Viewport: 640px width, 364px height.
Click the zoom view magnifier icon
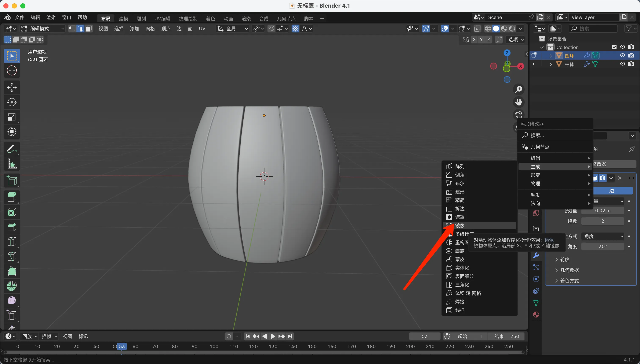point(519,89)
